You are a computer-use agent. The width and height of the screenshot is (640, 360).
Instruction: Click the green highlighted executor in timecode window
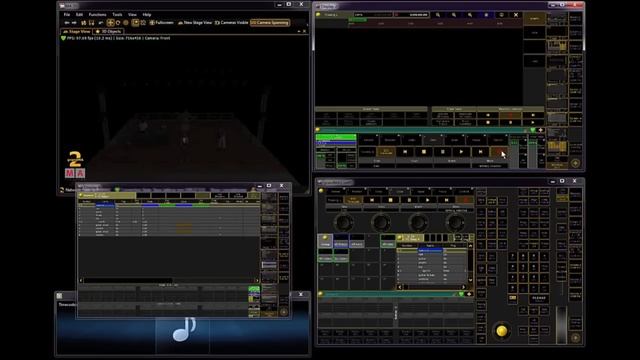pos(336,137)
